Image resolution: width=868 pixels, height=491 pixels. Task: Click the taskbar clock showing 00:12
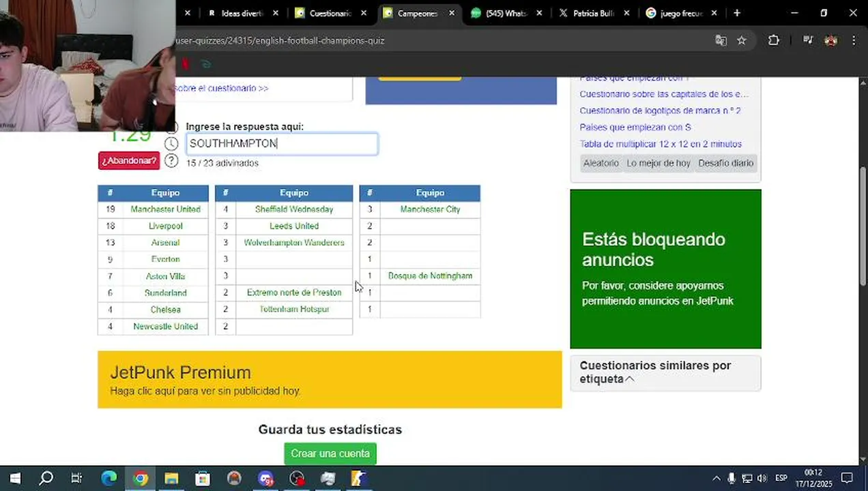point(813,478)
